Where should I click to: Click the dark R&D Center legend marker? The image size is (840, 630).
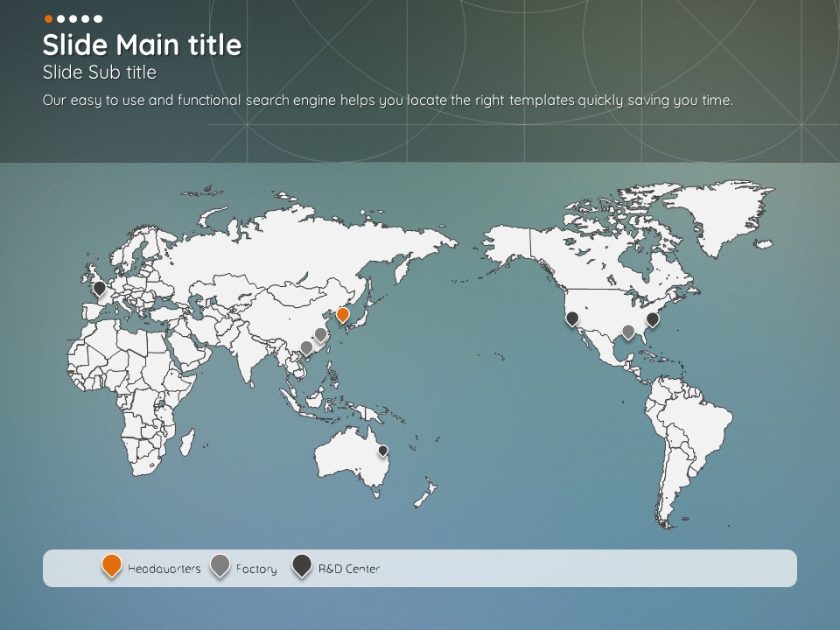pyautogui.click(x=302, y=565)
